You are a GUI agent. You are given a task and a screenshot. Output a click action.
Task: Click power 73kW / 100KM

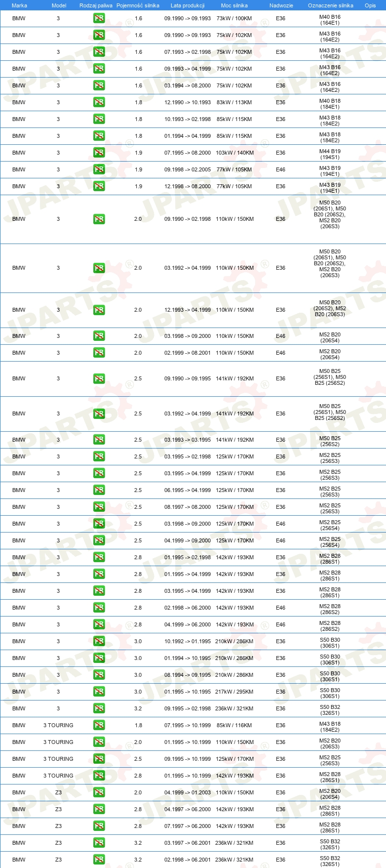pyautogui.click(x=234, y=18)
